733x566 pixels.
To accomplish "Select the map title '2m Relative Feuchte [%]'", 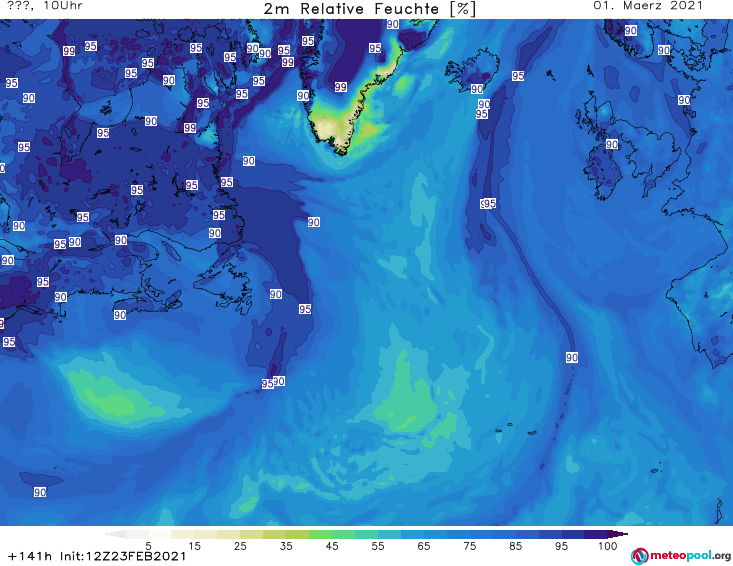I will pyautogui.click(x=369, y=9).
